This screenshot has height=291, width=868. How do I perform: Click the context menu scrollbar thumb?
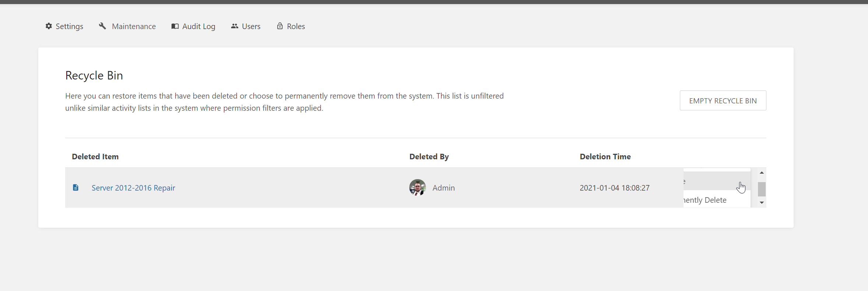(761, 188)
